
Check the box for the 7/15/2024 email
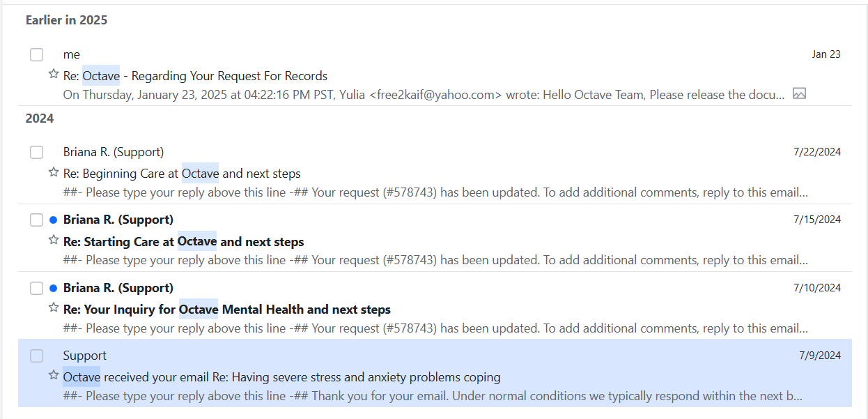point(37,220)
